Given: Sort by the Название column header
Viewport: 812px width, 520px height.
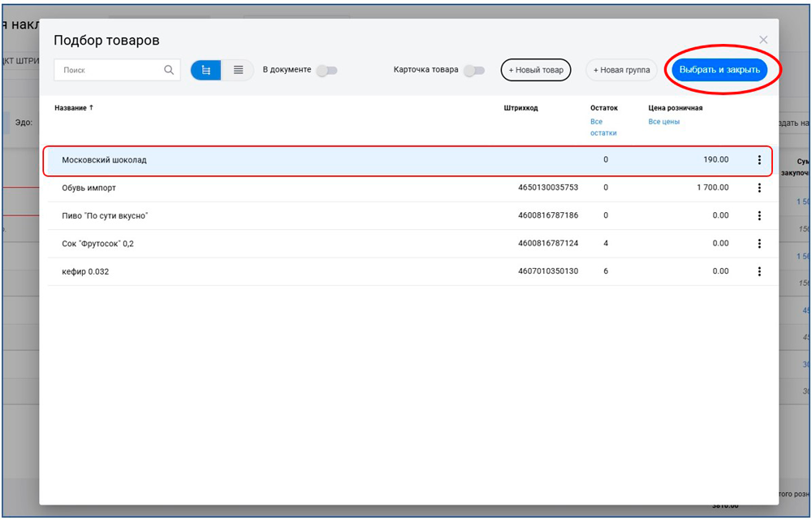Looking at the screenshot, I should (x=73, y=108).
